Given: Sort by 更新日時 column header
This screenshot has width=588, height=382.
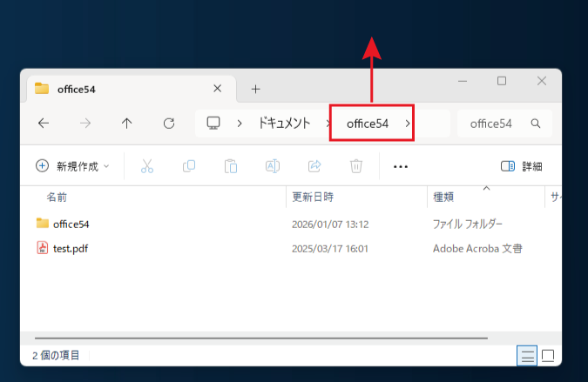Looking at the screenshot, I should (x=313, y=197).
